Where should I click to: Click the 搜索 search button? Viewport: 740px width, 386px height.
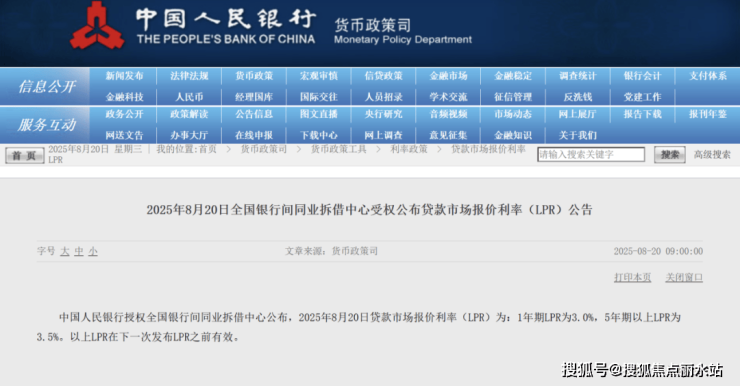[x=669, y=155]
